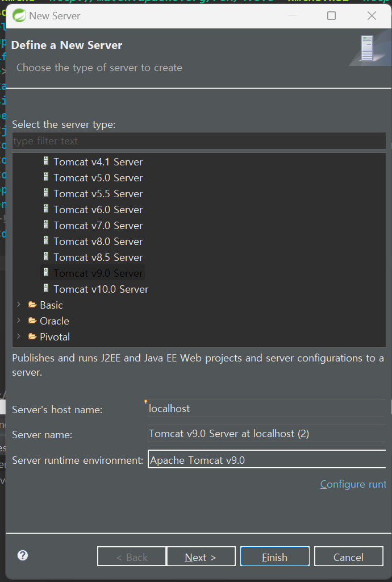Image resolution: width=392 pixels, height=582 pixels.
Task: Click the Oracle folder icon
Action: (32, 321)
